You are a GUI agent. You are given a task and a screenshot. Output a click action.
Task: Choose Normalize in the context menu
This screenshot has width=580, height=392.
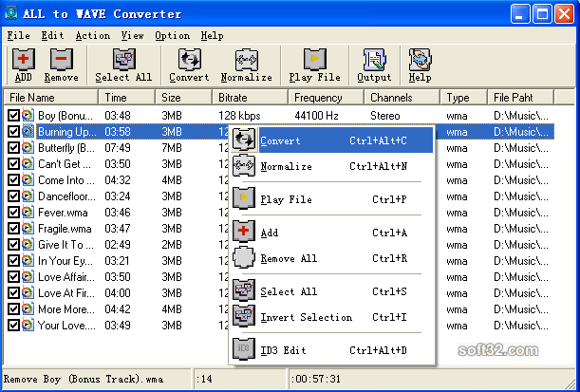tap(332, 166)
